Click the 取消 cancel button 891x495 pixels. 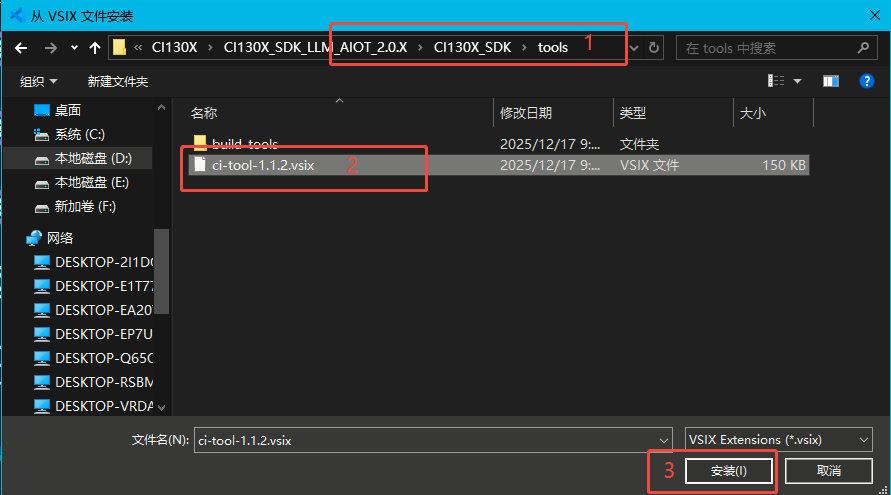pyautogui.click(x=828, y=470)
